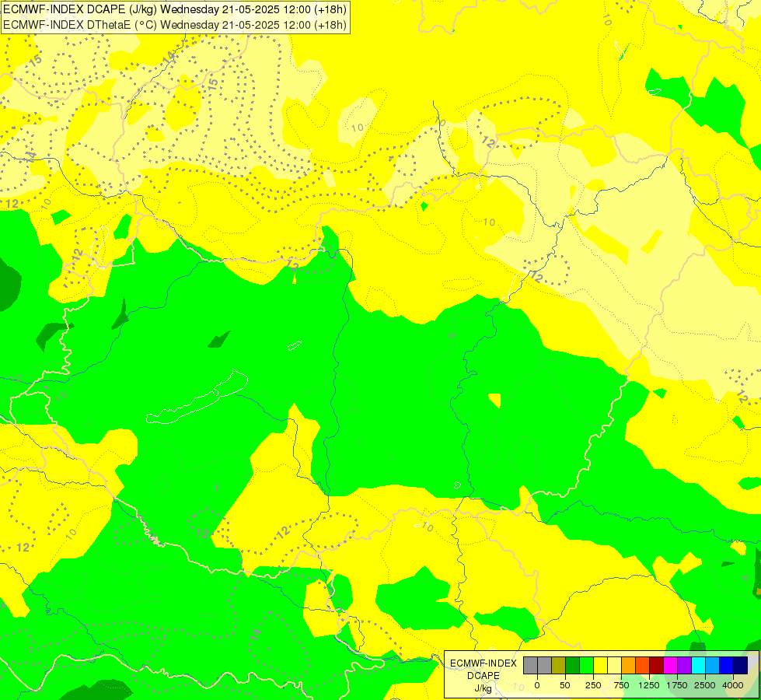This screenshot has width=761, height=700.
Task: Click the '0' legend scale label
Action: 537,685
